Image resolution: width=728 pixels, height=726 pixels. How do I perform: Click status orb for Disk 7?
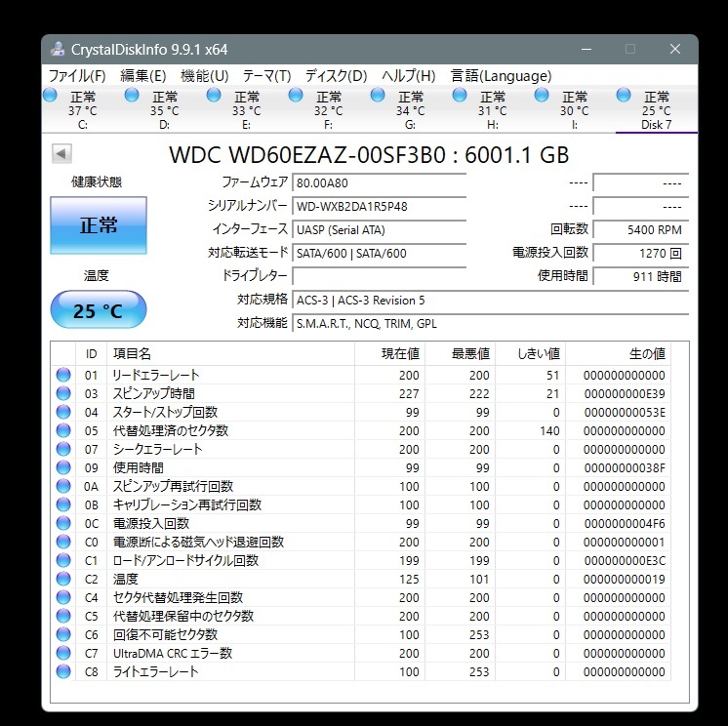point(624,96)
